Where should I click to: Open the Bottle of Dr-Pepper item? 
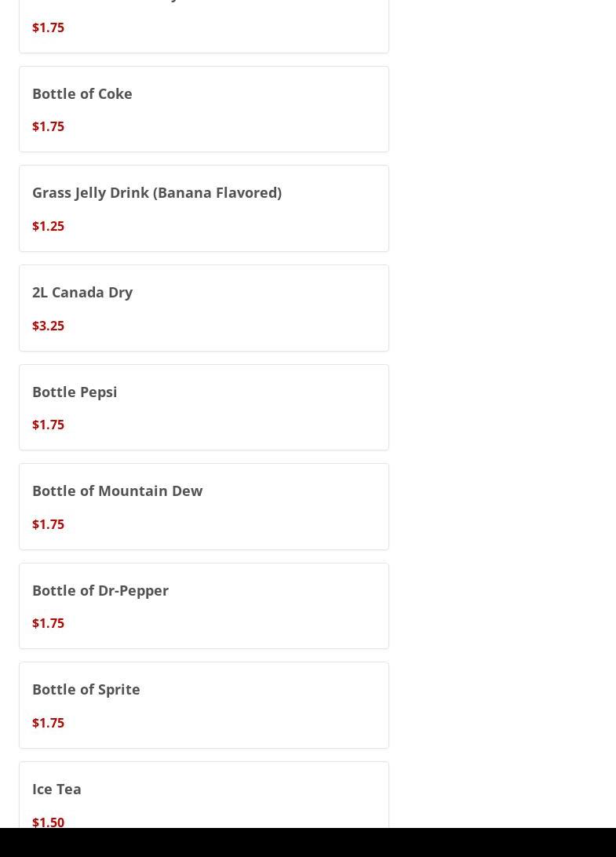(100, 590)
